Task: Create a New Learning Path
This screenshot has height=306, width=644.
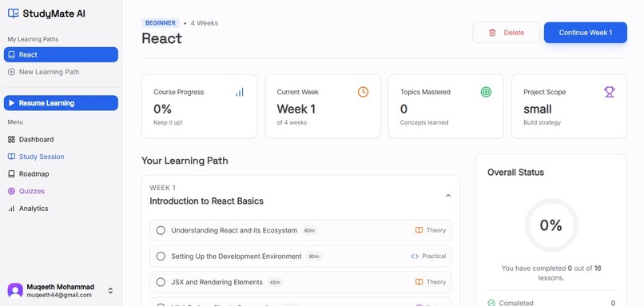Action: [x=61, y=72]
